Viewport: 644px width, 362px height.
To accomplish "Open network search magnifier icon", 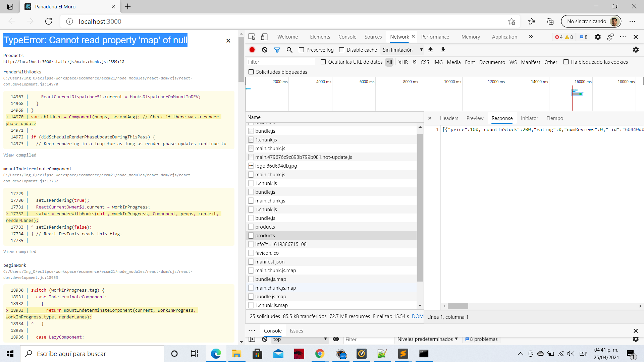I will point(289,50).
